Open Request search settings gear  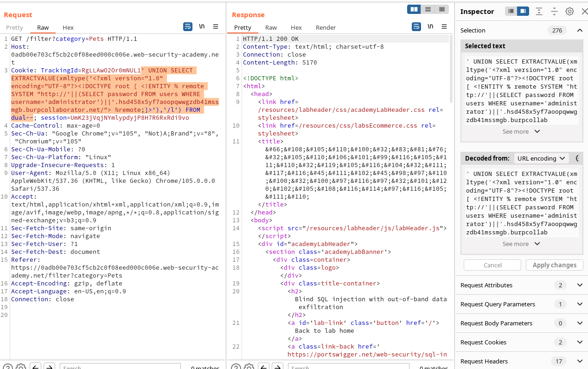tap(20, 367)
